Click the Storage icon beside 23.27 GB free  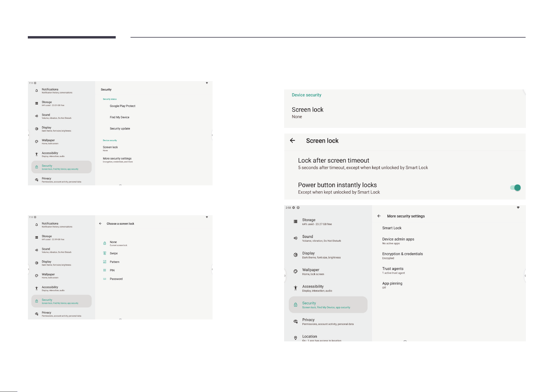tap(295, 221)
